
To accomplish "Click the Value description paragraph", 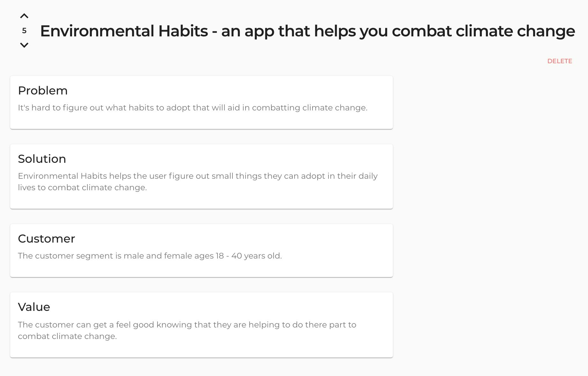I will [x=187, y=330].
